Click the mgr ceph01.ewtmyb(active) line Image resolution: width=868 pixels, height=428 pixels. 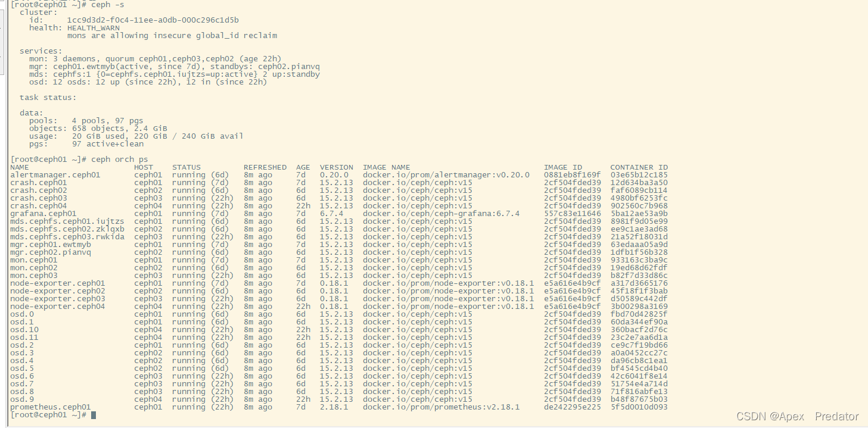click(x=175, y=66)
